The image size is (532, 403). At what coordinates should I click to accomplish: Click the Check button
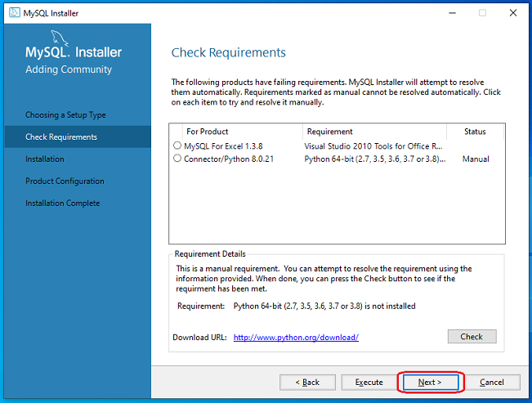[472, 337]
